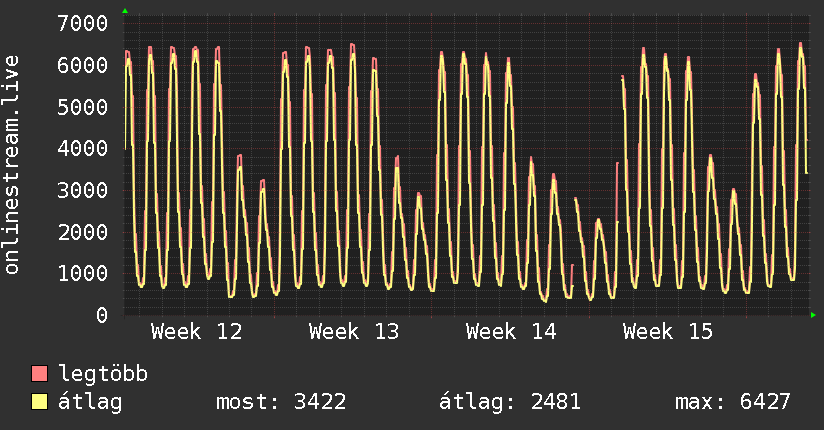Click the 7000 y-axis tick label
824x430 pixels.
[83, 24]
